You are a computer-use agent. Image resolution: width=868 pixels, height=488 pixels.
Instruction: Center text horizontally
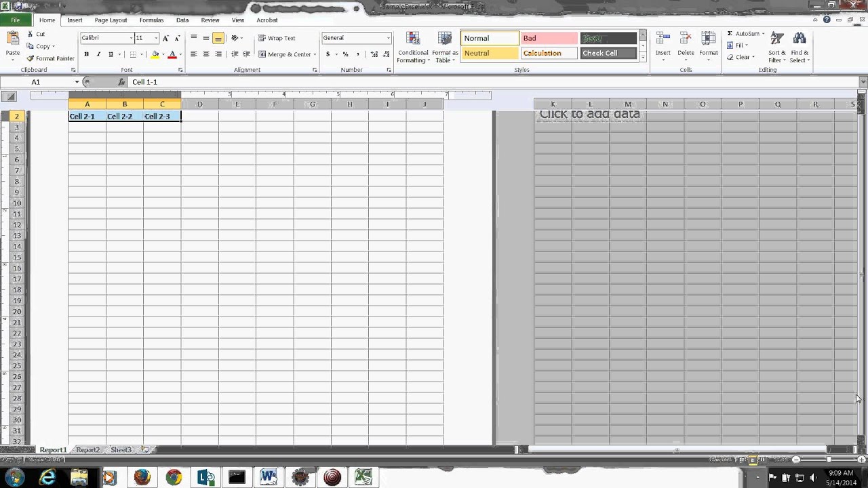(206, 54)
